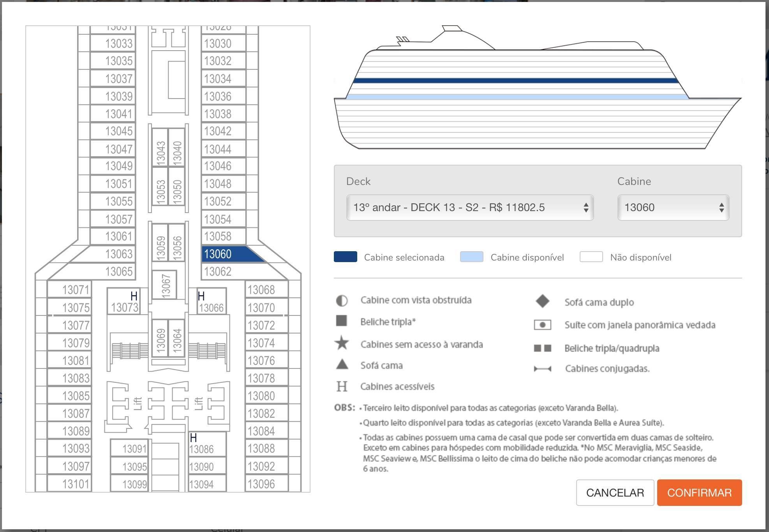Screen dimensions: 769x532
Task: Select cabin 13088 on the deck plan
Action: click(x=266, y=449)
